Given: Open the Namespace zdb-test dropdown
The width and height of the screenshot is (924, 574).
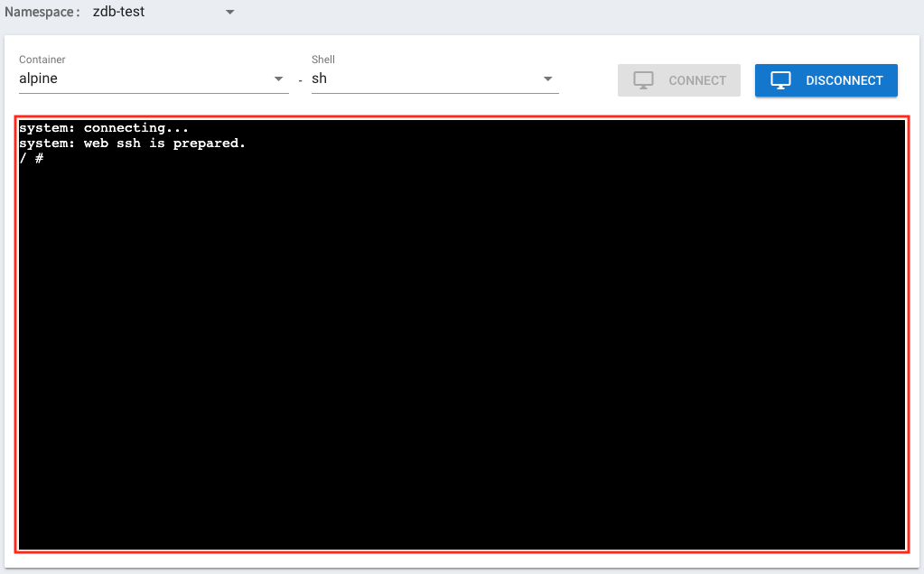Looking at the screenshot, I should [x=163, y=12].
